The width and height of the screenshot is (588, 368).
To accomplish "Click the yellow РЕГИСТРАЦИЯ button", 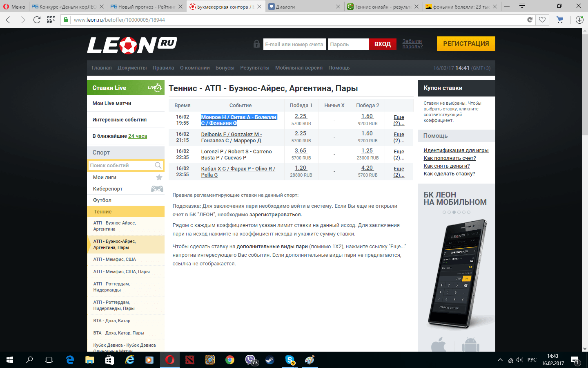I will pos(466,44).
